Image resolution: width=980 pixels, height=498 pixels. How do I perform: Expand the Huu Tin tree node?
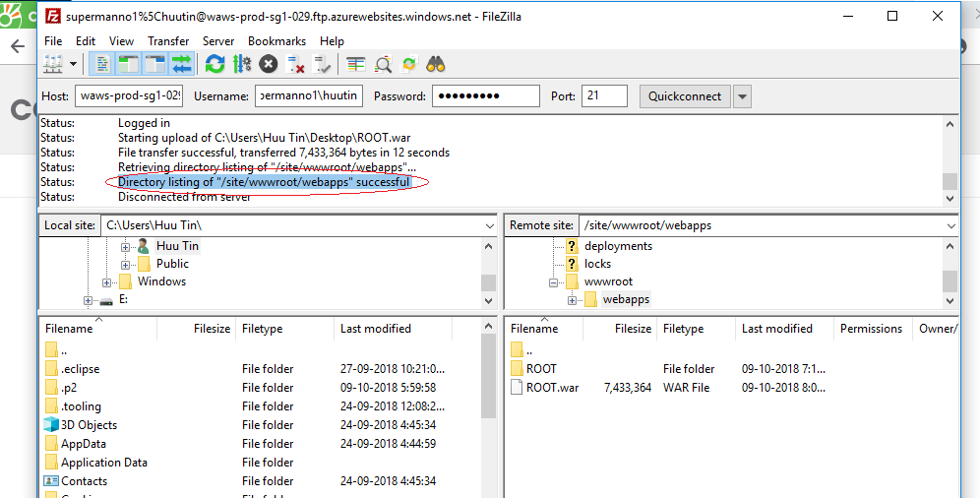125,247
